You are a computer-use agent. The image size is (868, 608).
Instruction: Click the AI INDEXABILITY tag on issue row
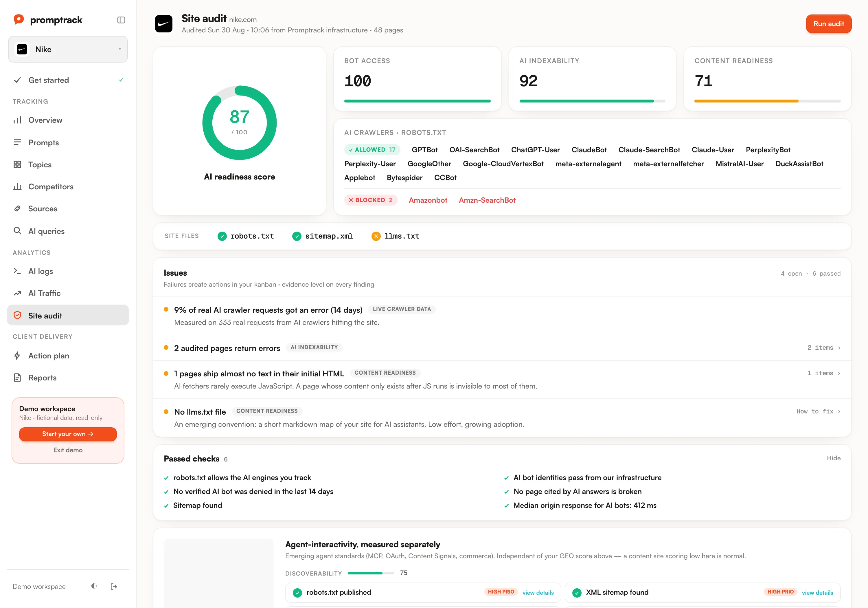[314, 347]
